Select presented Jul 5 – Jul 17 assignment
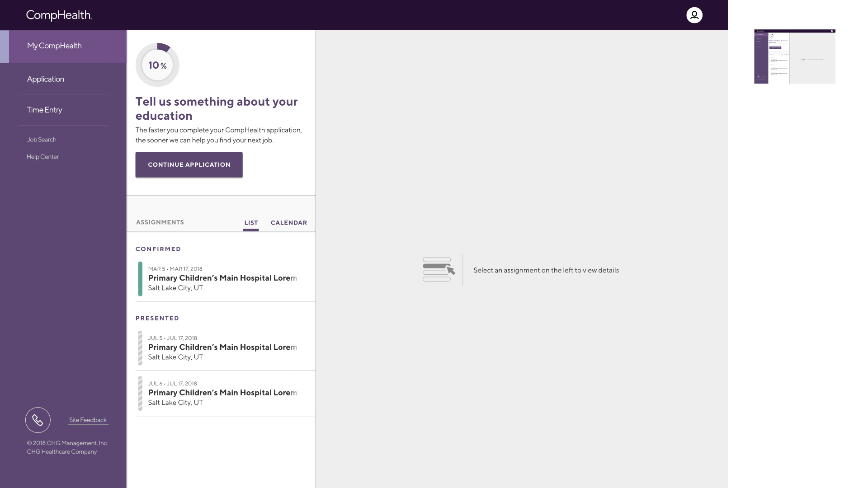 [x=226, y=348]
